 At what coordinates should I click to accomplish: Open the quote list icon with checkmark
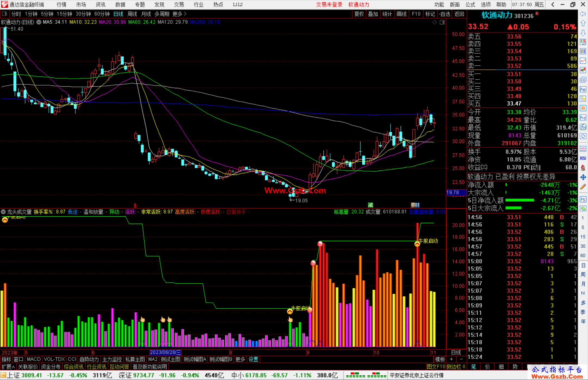tap(583, 42)
